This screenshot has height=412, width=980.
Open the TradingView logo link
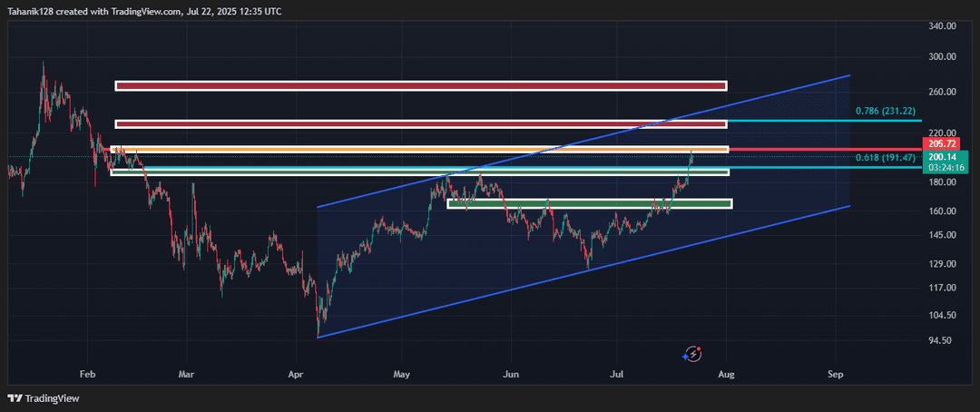[x=44, y=398]
